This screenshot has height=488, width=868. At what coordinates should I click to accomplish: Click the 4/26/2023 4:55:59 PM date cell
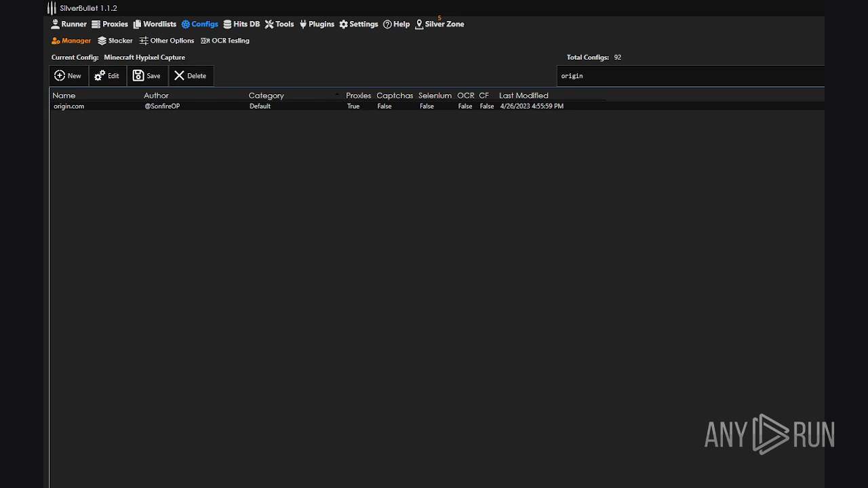pyautogui.click(x=532, y=106)
